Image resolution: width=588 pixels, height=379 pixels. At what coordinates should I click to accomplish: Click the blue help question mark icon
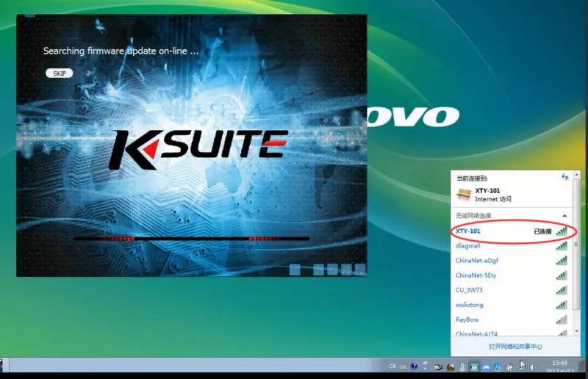pos(415,367)
